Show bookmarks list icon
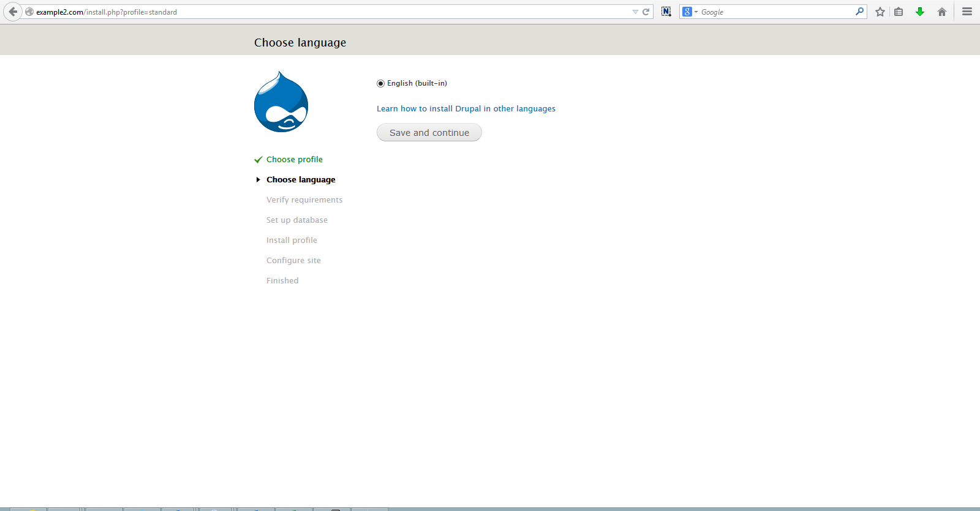 899,12
